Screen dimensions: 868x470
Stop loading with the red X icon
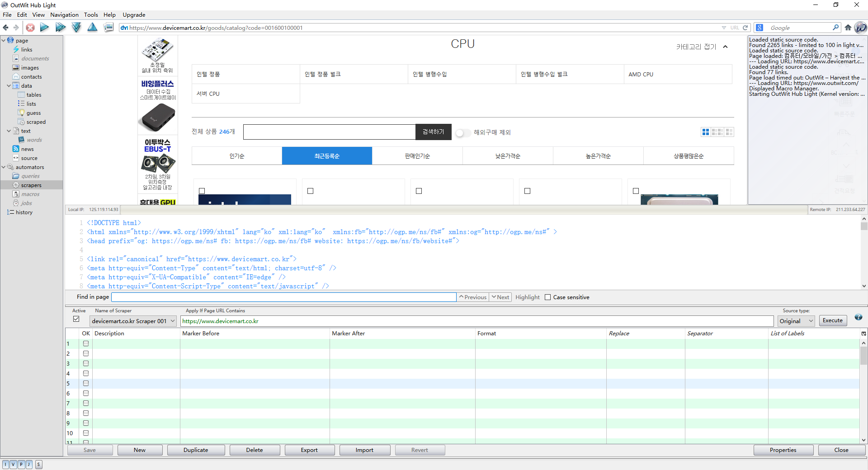[x=30, y=28]
